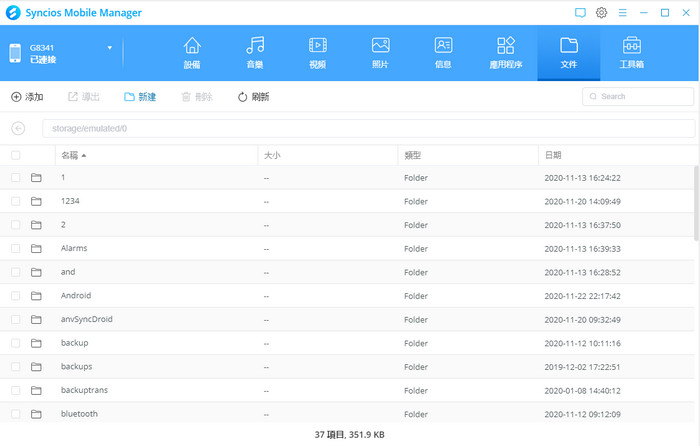This screenshot has height=446, width=700.
Task: Open the hamburger menu in title bar
Action: 622,13
